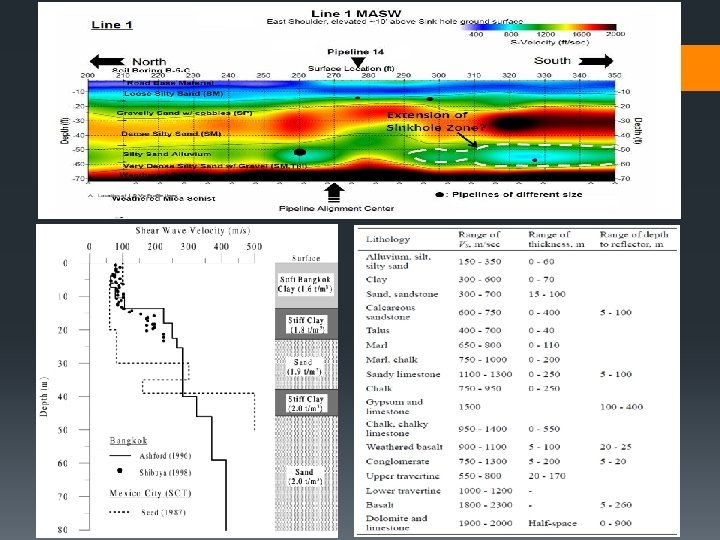Click the 'Range of Vs, m/sec' column header
This screenshot has height=540, width=720.
479,239
